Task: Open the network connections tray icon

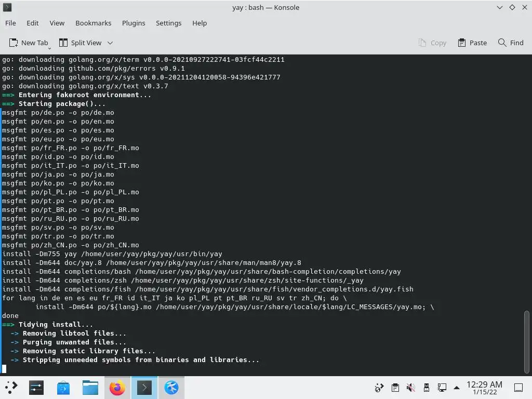Action: 442,388
